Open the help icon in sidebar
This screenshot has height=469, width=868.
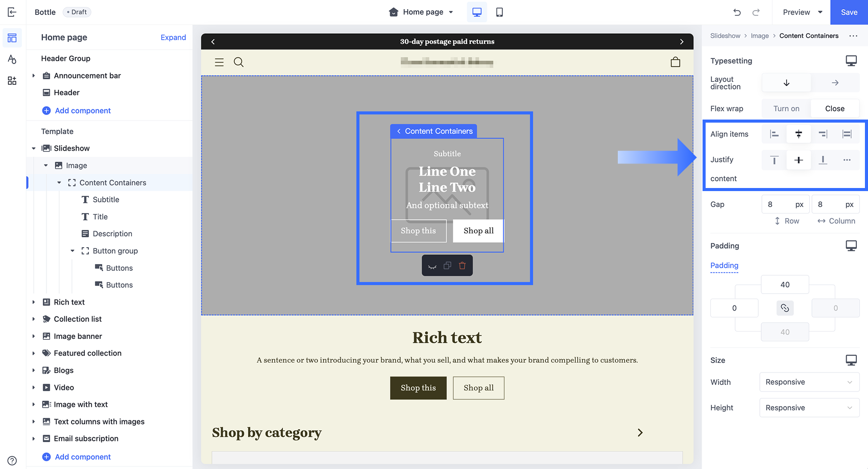[x=12, y=460]
